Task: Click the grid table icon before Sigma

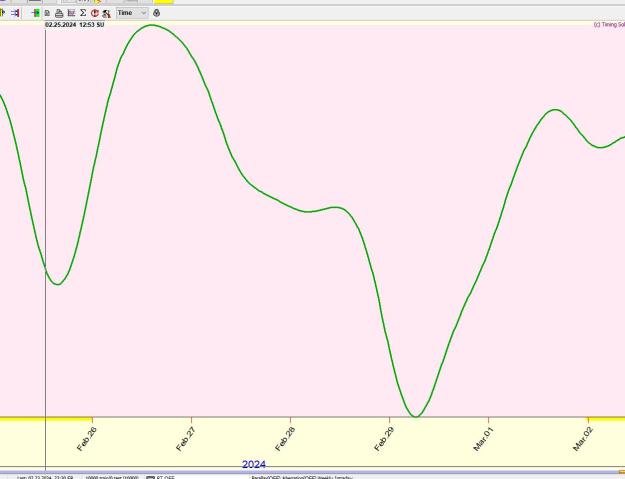Action: pyautogui.click(x=71, y=13)
